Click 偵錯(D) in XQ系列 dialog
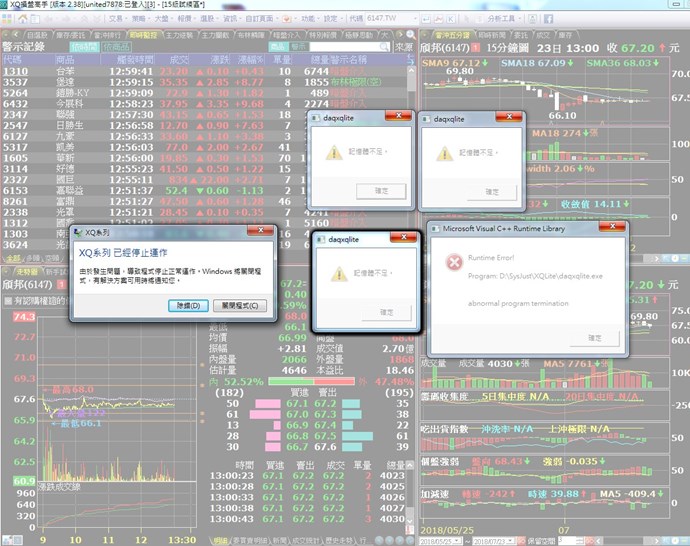Screen dimensions: 690x546 (188, 305)
